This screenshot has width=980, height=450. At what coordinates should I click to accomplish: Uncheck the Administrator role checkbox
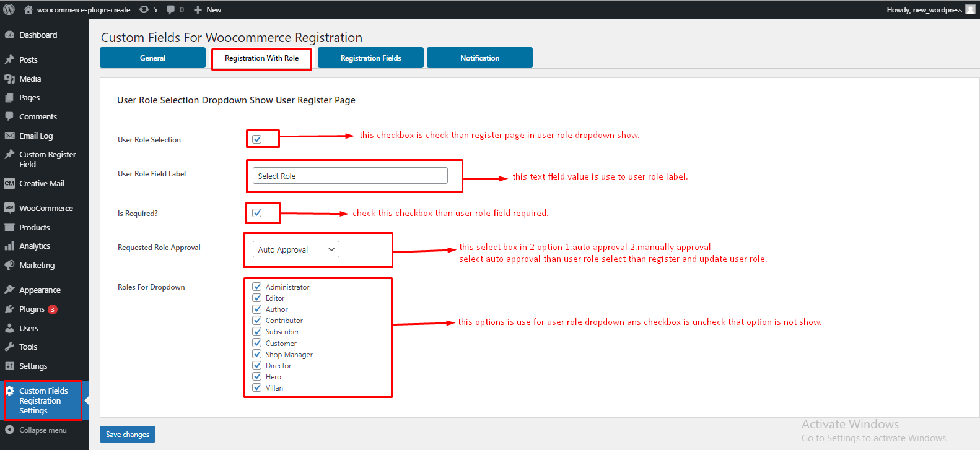click(257, 287)
